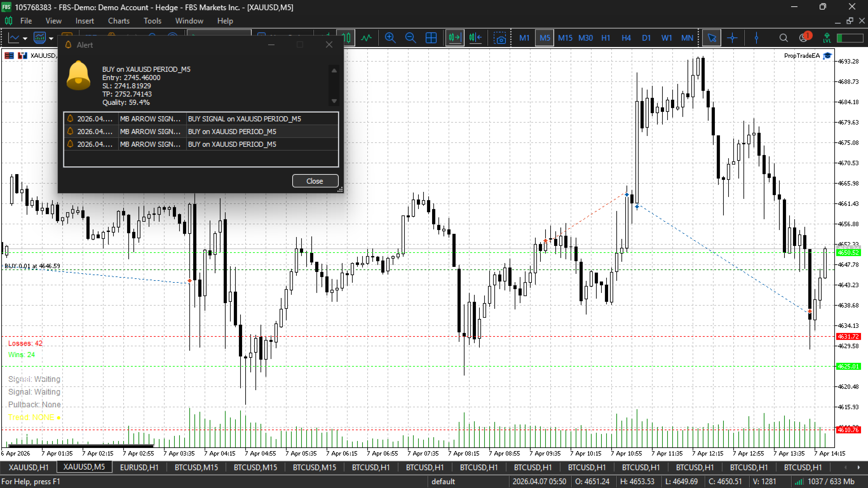
Task: Click the 'Pullback: None' label on chart
Action: [x=34, y=405]
